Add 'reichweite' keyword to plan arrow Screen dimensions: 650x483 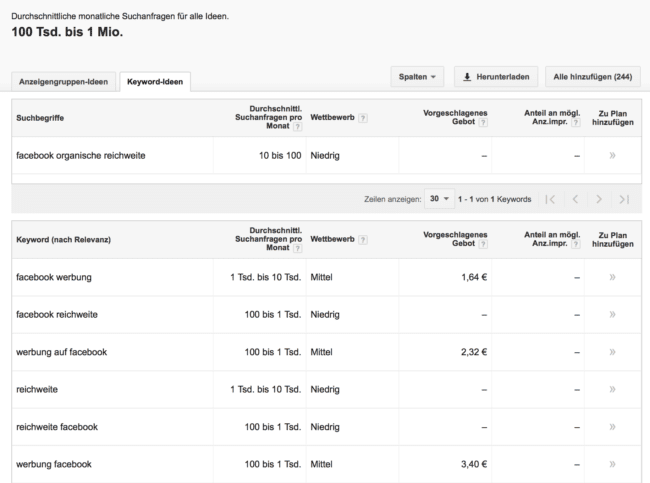click(612, 389)
